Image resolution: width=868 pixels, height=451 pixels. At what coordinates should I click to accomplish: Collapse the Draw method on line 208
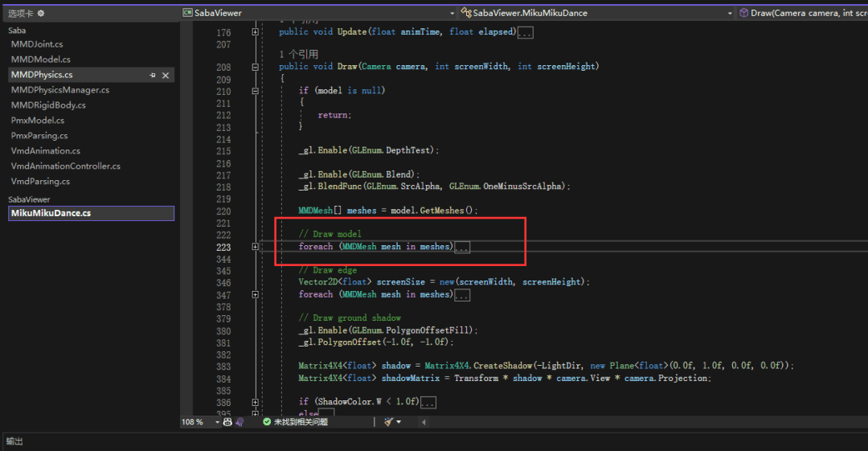click(256, 68)
